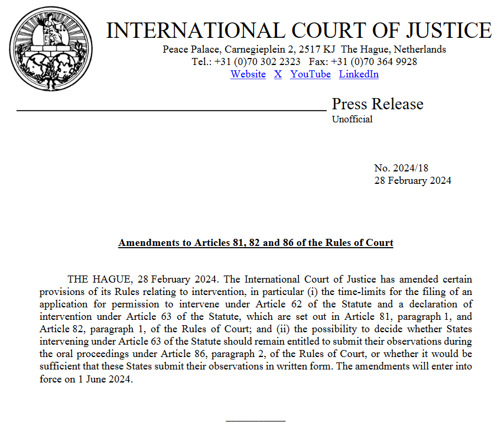Click the line beginning 'application for permission to intervene'
504x428 pixels.
(x=255, y=304)
